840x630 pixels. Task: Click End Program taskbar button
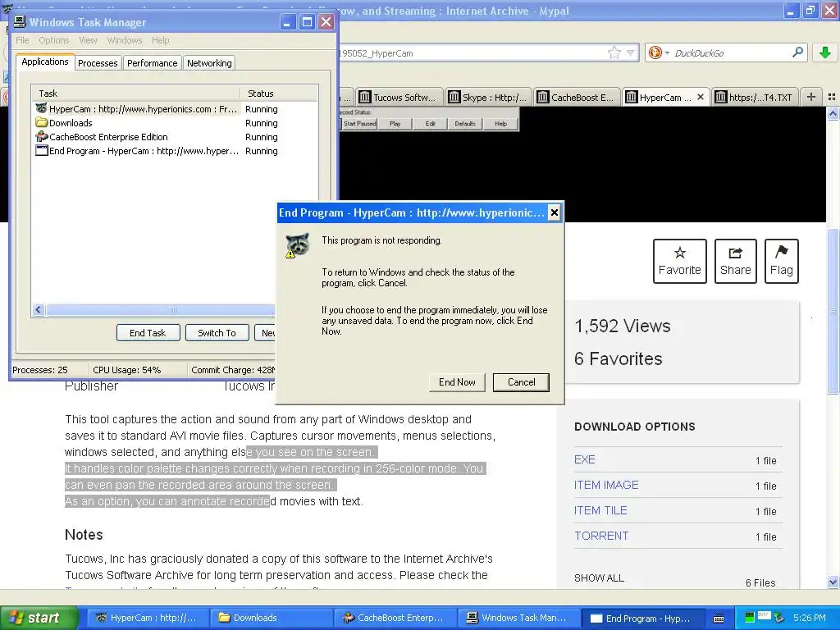[x=641, y=618]
